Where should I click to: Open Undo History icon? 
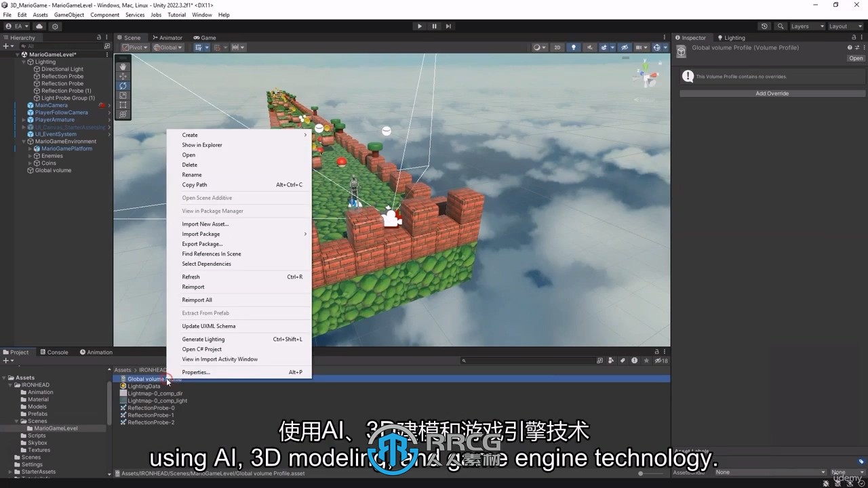(764, 26)
